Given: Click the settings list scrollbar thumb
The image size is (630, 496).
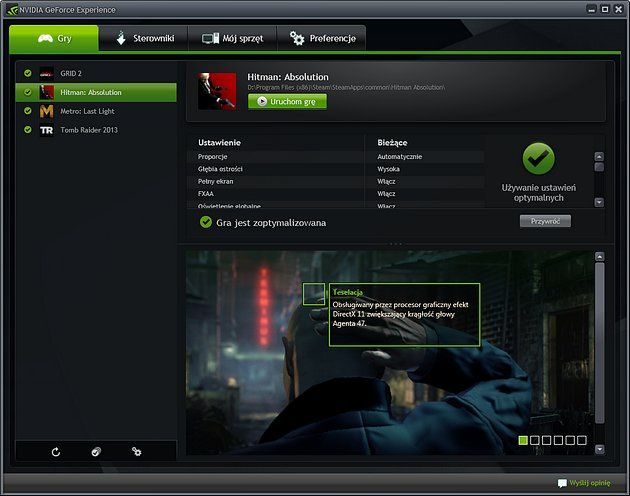Looking at the screenshot, I should pyautogui.click(x=599, y=167).
